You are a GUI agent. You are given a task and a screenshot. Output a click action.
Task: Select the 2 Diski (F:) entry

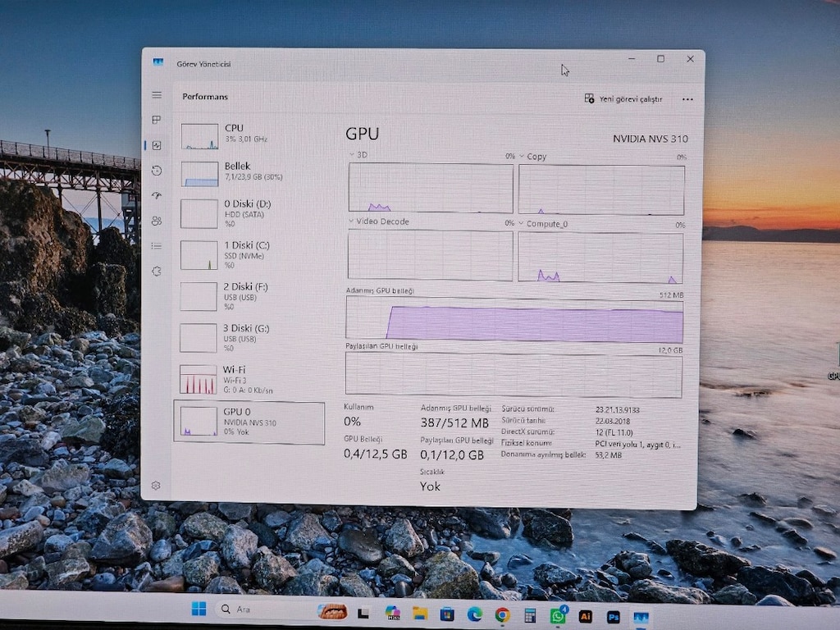249,296
